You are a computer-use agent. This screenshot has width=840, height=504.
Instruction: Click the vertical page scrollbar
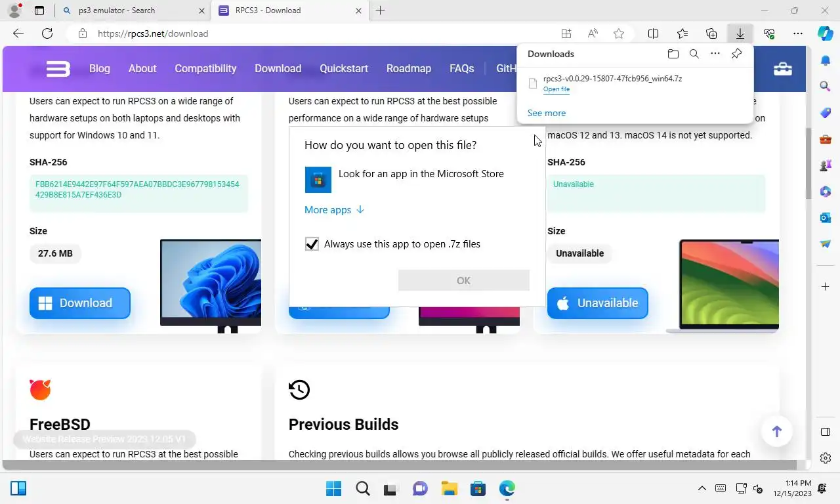[810, 164]
